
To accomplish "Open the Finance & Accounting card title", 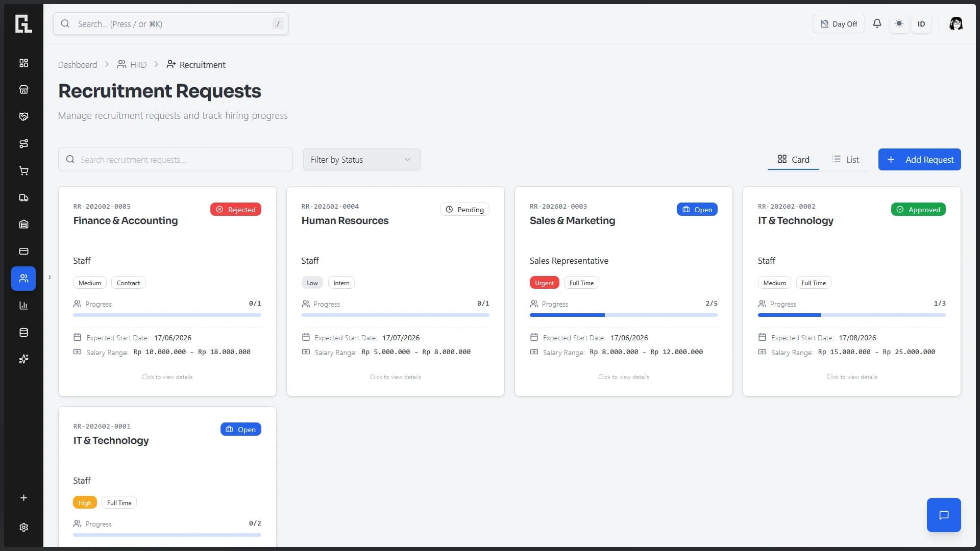I will click(x=126, y=221).
